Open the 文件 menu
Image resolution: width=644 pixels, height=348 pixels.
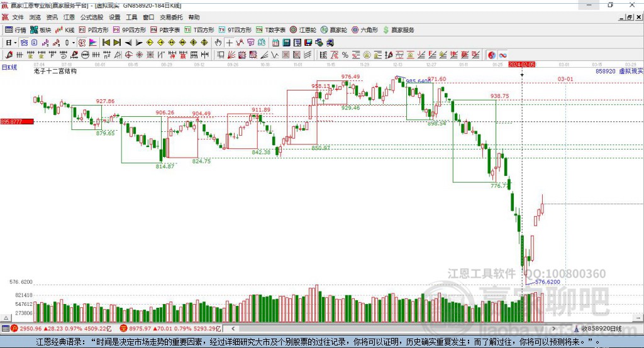point(18,17)
